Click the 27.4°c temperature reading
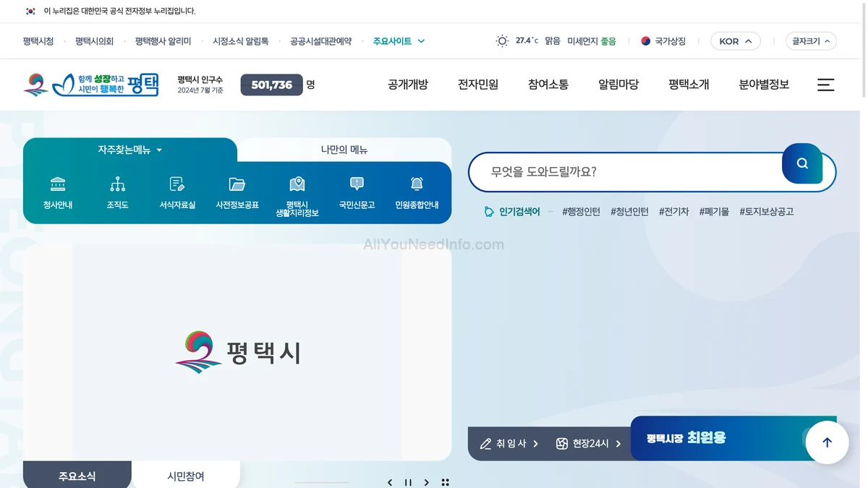The width and height of the screenshot is (868, 488). point(527,41)
